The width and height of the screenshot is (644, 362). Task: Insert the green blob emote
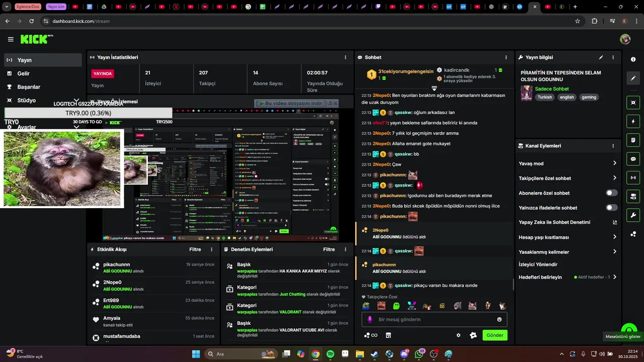396,306
